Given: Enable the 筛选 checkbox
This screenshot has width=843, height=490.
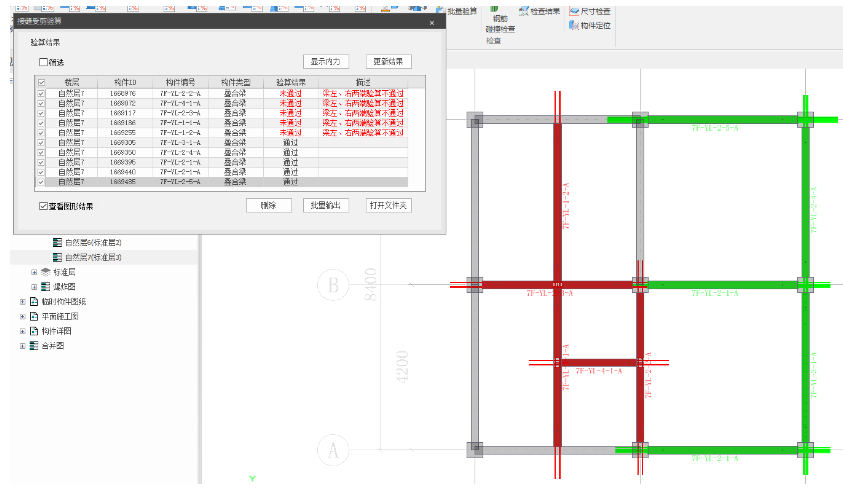Looking at the screenshot, I should point(42,62).
